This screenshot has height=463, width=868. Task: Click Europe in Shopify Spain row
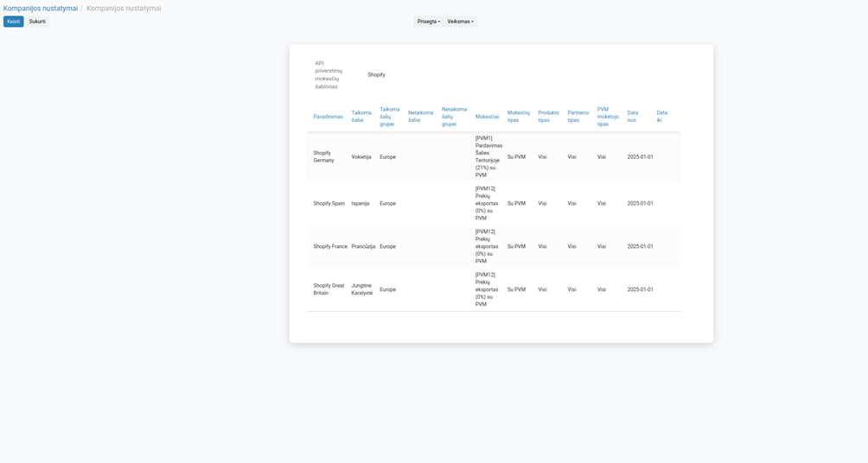pos(387,204)
